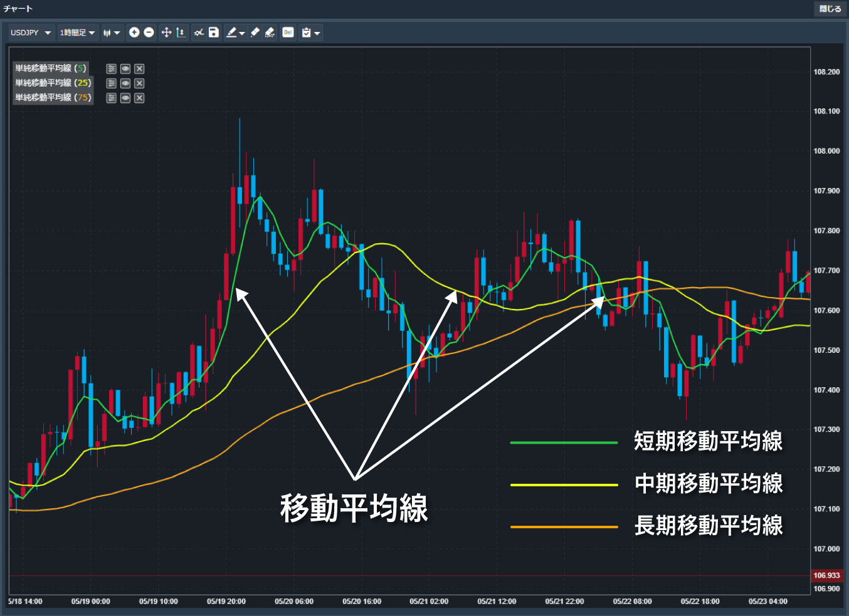849x616 pixels.
Task: Click the 閉じる close button
Action: click(830, 9)
